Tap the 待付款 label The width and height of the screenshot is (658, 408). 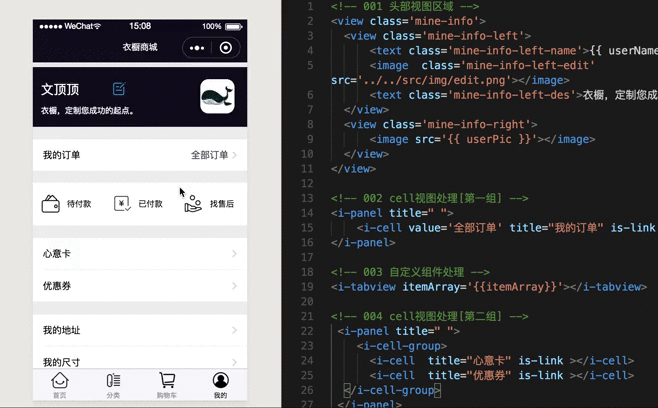tap(79, 204)
